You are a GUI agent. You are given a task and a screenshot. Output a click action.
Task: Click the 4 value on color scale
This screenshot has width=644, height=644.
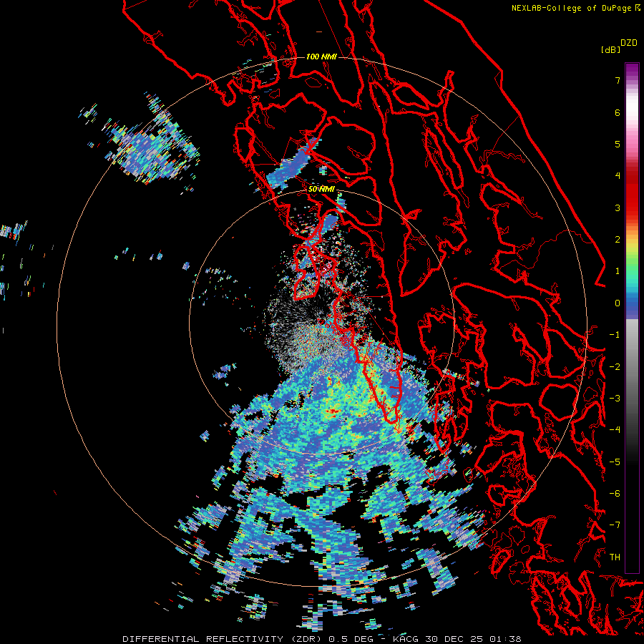pyautogui.click(x=618, y=176)
